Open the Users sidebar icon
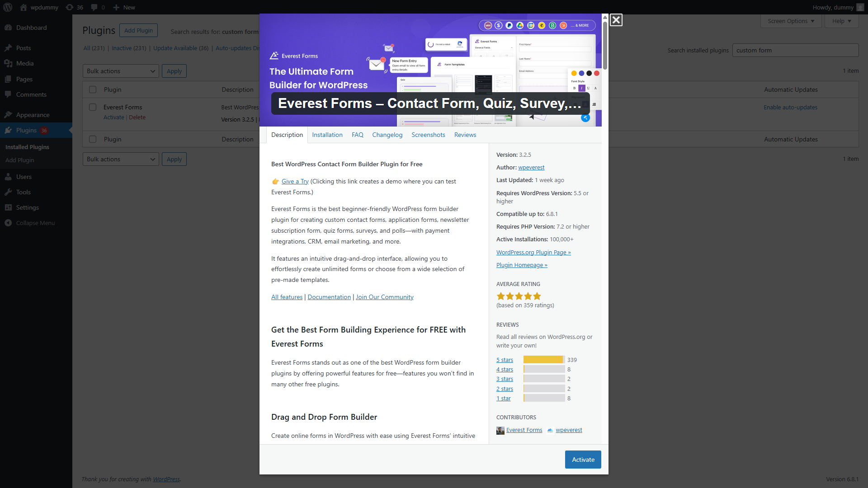 coord(8,177)
